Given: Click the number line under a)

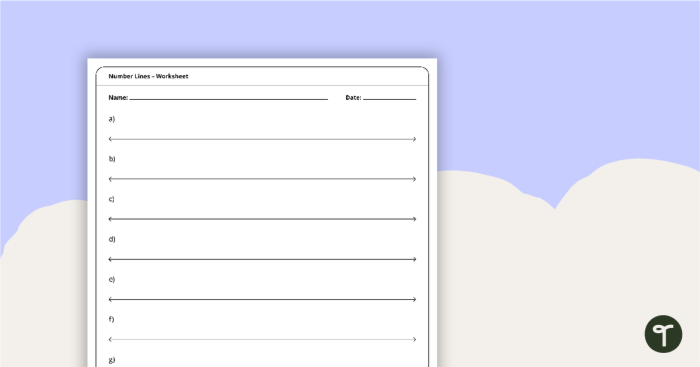Looking at the screenshot, I should click(x=262, y=139).
